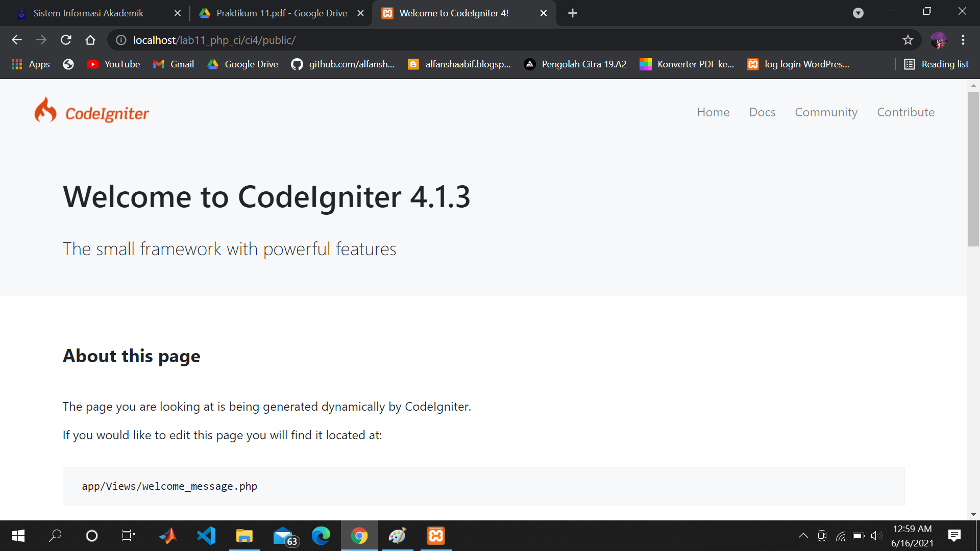
Task: Open Gmail from the bookmarks bar
Action: (173, 64)
